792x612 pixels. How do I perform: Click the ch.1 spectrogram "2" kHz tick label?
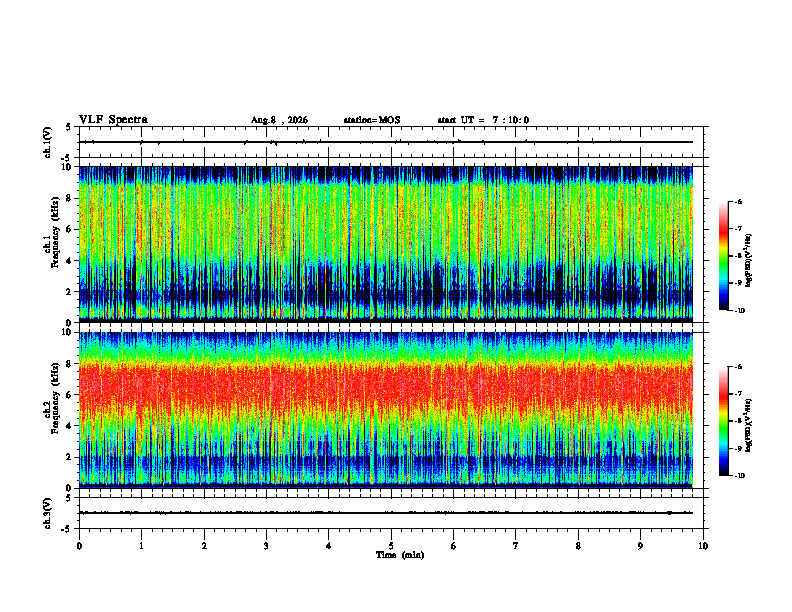(x=70, y=292)
